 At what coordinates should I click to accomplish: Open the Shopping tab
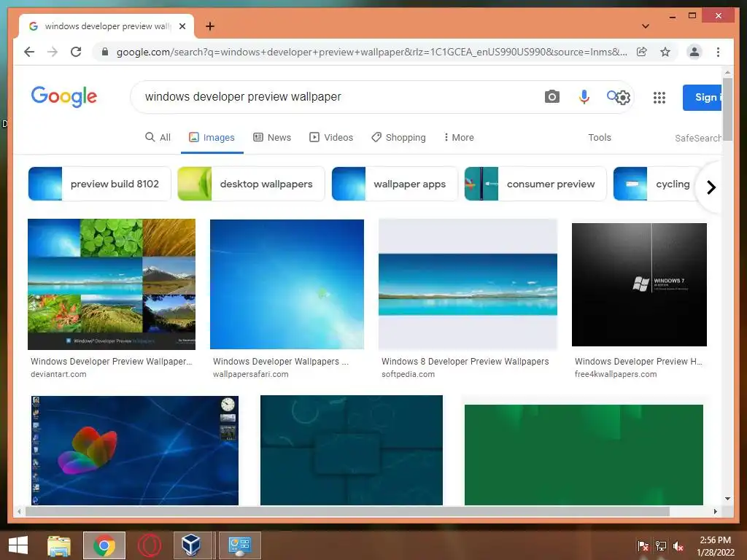398,138
